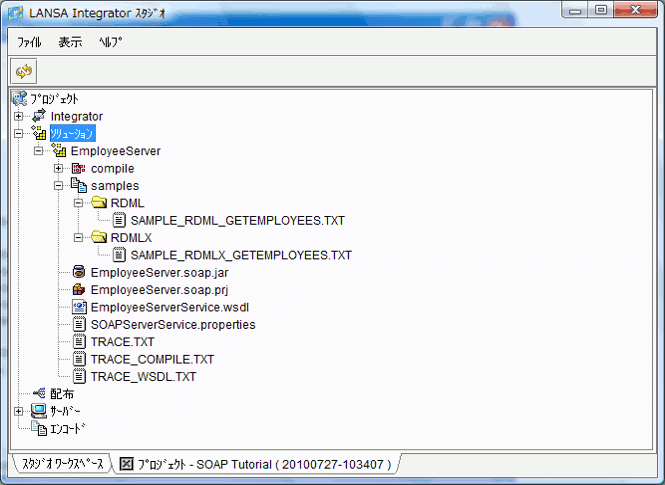
Task: Click the EmployeeServer.soap.prj project icon
Action: coord(79,290)
